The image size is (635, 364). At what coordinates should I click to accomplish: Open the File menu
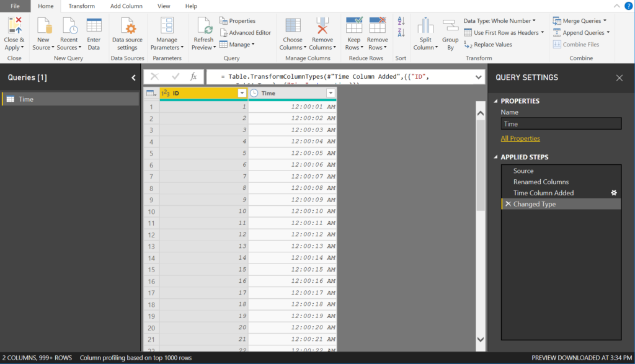coord(15,6)
